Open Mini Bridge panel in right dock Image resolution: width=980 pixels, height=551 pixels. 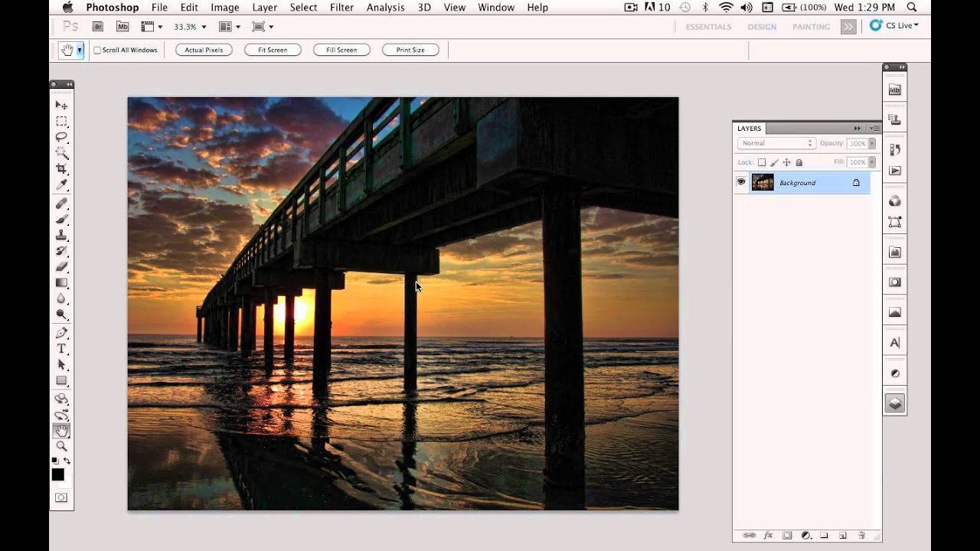coord(895,90)
